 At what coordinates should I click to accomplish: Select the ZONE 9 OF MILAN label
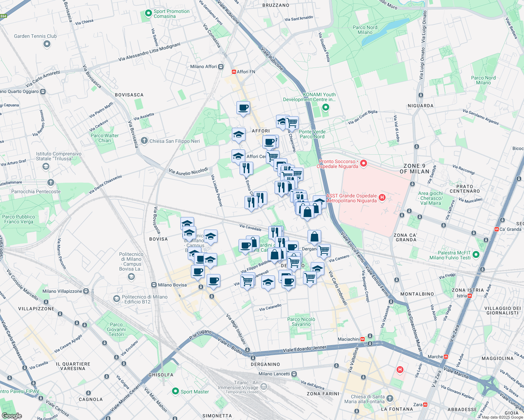(414, 169)
